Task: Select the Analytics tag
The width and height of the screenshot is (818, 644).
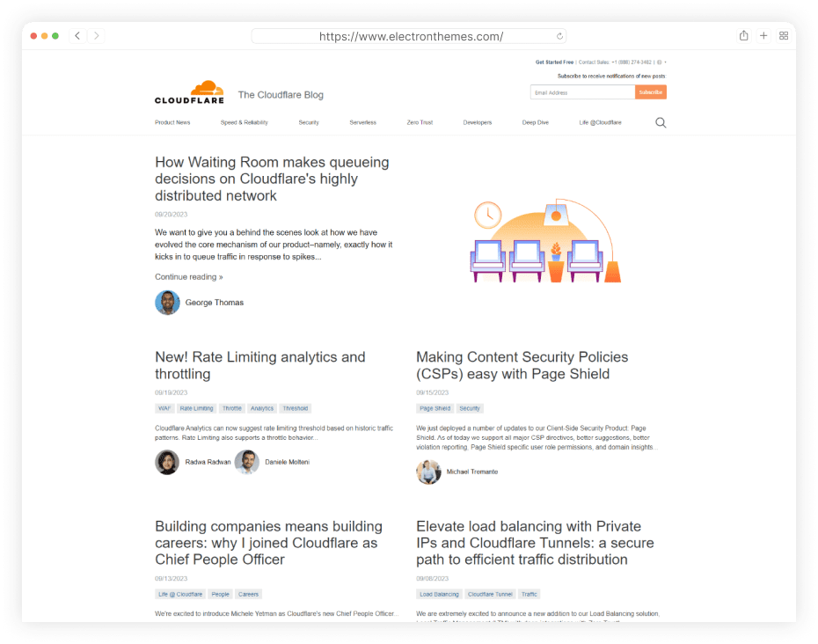Action: [262, 408]
